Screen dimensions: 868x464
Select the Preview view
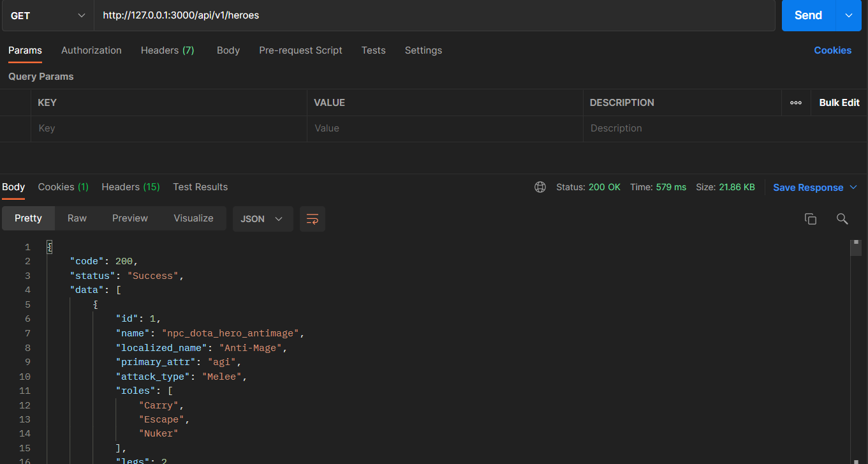(x=130, y=218)
